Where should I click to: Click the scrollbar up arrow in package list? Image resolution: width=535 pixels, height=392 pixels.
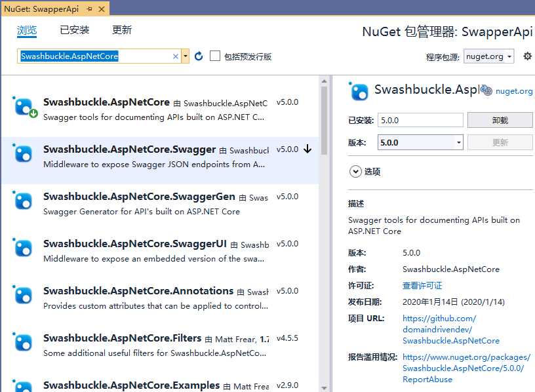[x=324, y=81]
